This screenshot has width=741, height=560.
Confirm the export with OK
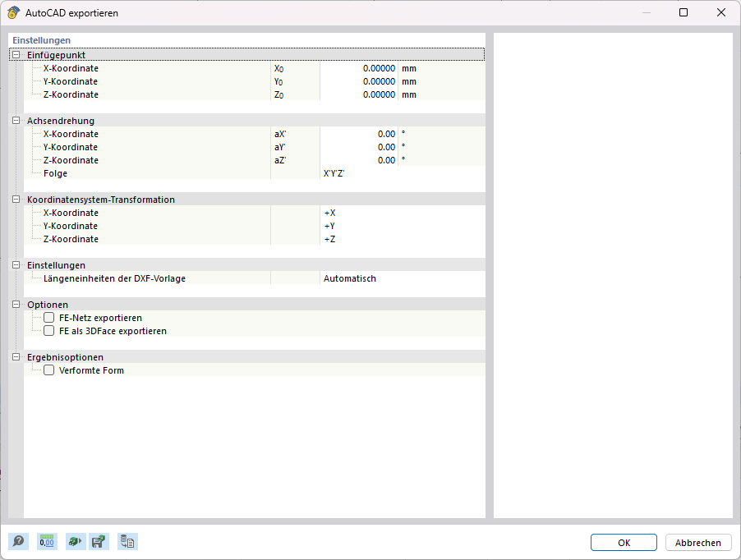click(x=623, y=542)
